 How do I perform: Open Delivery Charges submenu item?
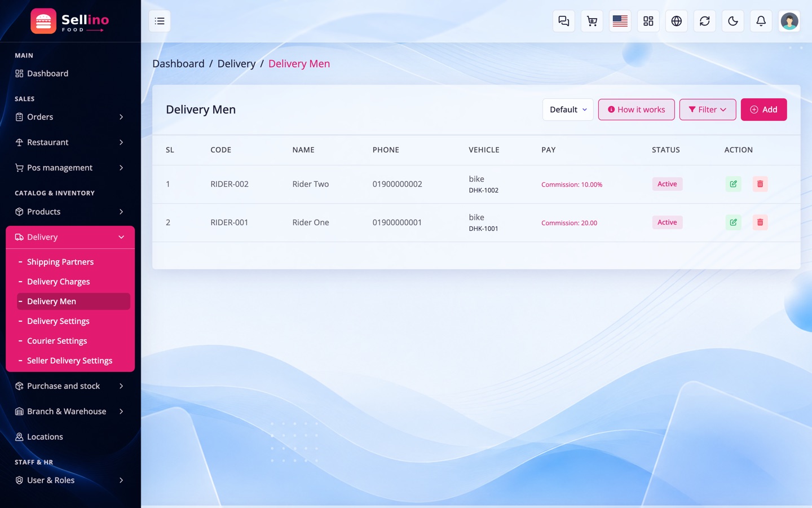pos(73,282)
